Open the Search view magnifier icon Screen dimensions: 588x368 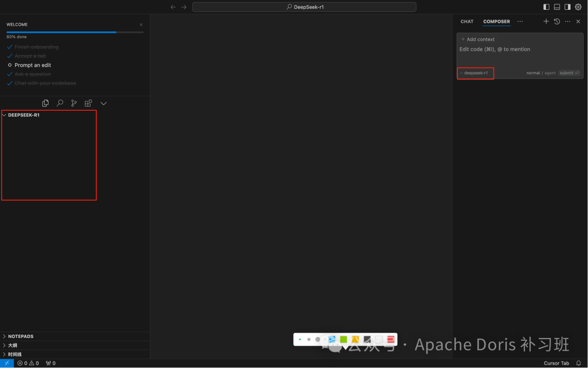[60, 103]
